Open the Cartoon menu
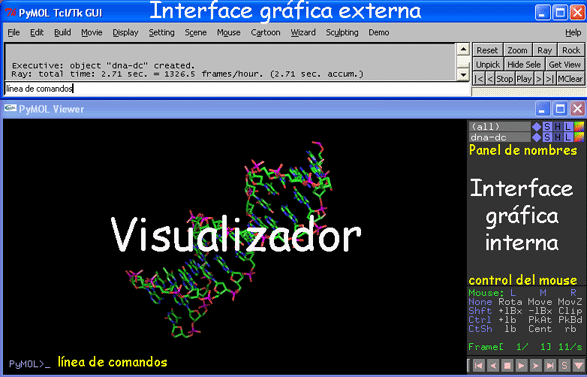The height and width of the screenshot is (377, 587). [x=265, y=33]
